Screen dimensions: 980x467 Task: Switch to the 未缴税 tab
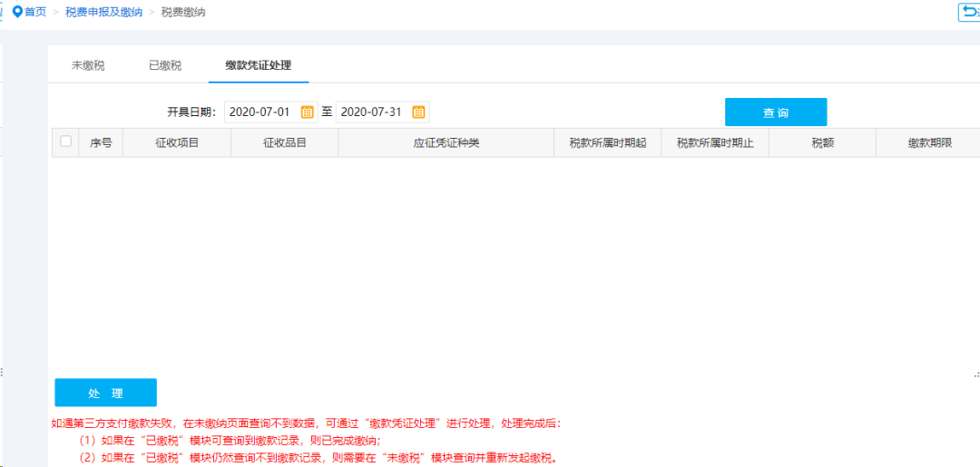tap(88, 65)
